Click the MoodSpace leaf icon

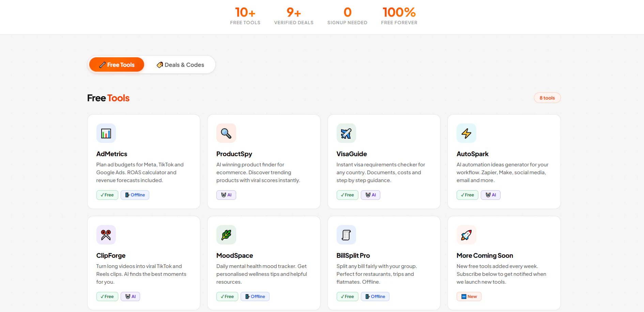coord(226,235)
